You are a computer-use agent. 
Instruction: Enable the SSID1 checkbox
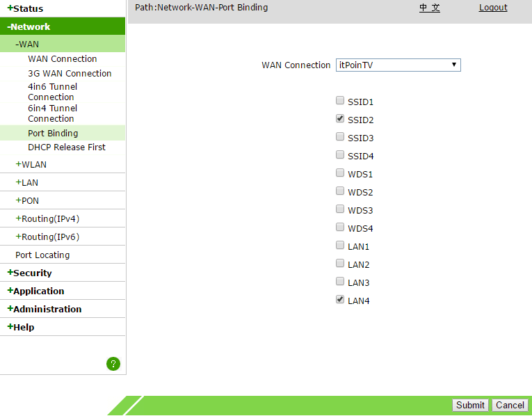[x=340, y=100]
